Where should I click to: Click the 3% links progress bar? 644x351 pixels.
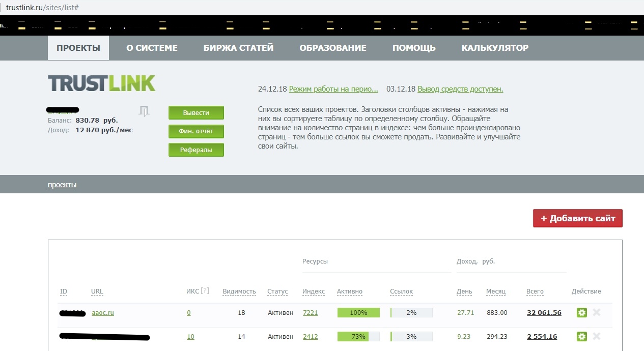pyautogui.click(x=411, y=336)
